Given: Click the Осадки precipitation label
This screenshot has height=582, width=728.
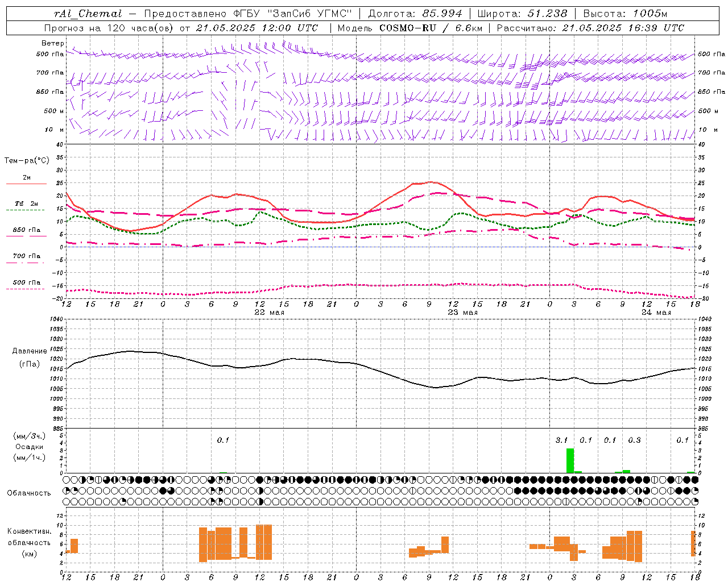Looking at the screenshot, I should click(30, 447).
